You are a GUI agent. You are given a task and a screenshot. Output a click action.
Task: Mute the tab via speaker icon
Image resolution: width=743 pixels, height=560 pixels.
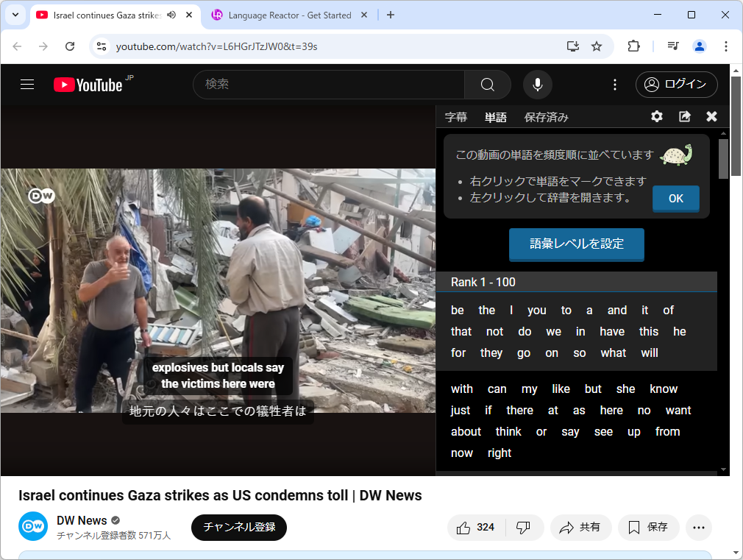click(x=171, y=15)
